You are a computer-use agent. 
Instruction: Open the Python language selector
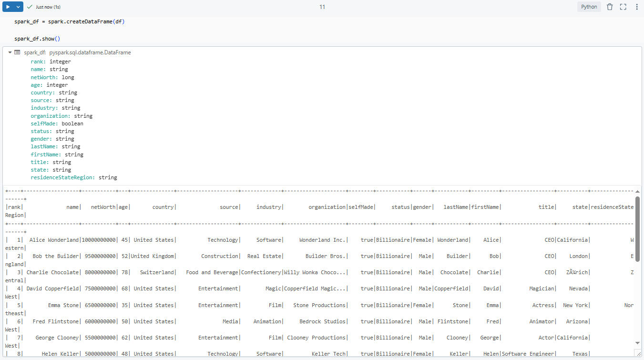pyautogui.click(x=589, y=7)
